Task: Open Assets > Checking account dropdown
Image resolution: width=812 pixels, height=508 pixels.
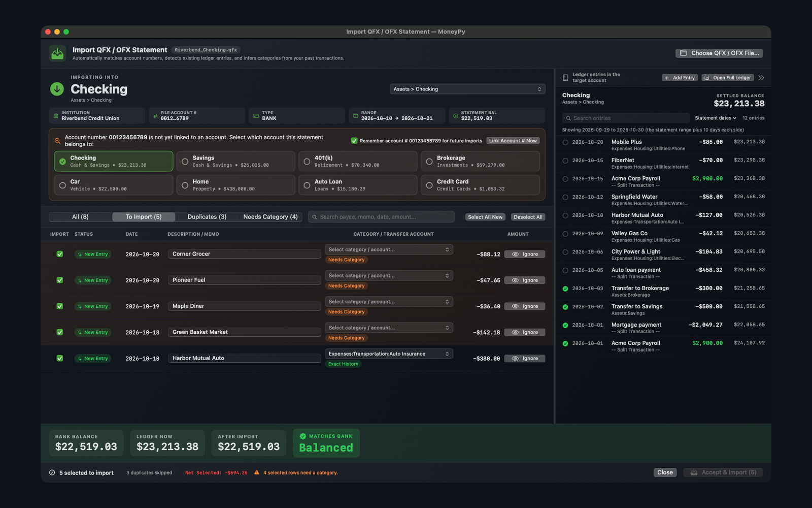Action: [467, 89]
